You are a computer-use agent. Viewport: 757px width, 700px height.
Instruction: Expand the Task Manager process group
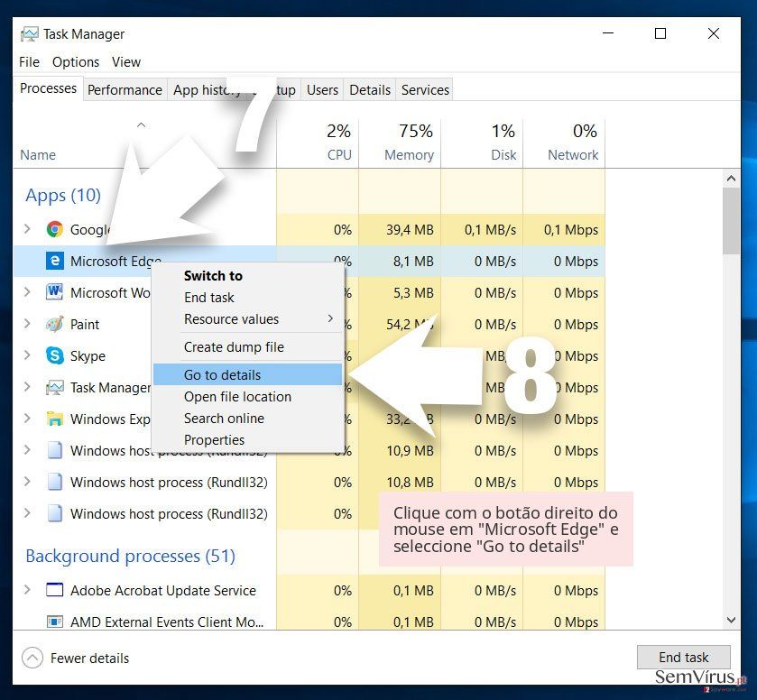click(x=27, y=387)
